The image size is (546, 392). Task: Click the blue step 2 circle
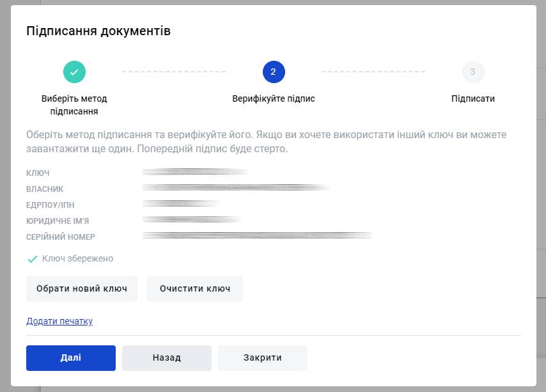pos(274,72)
